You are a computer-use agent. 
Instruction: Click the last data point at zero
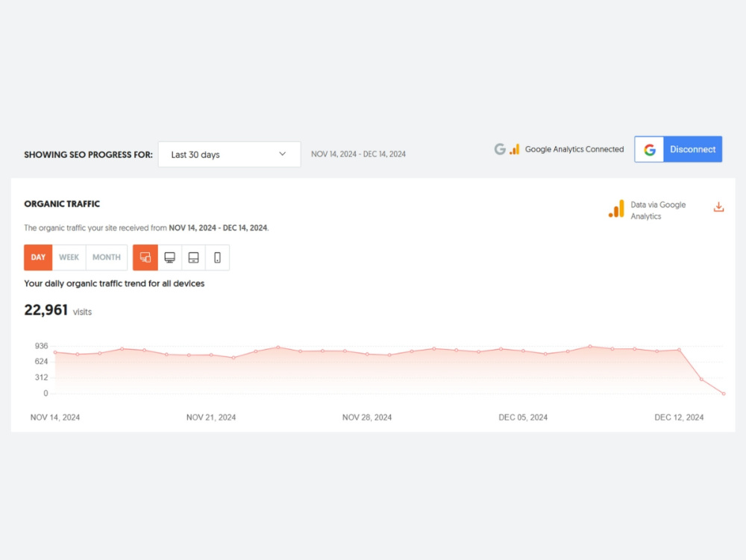point(724,394)
